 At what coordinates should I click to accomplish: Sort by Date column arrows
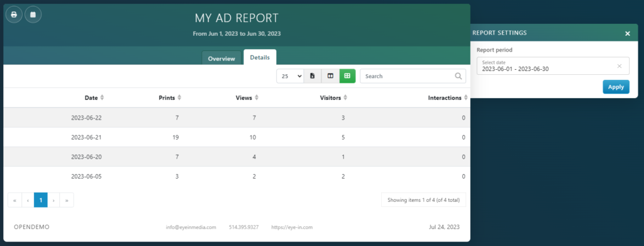click(x=103, y=98)
